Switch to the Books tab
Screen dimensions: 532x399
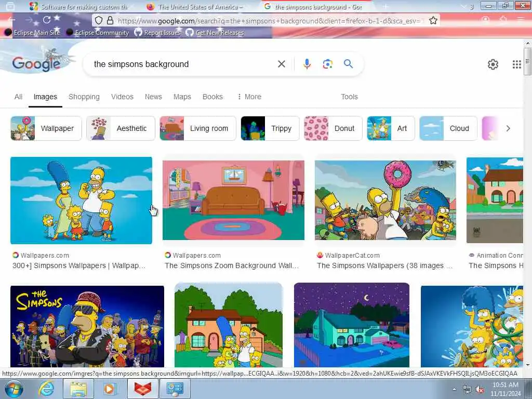pyautogui.click(x=212, y=97)
